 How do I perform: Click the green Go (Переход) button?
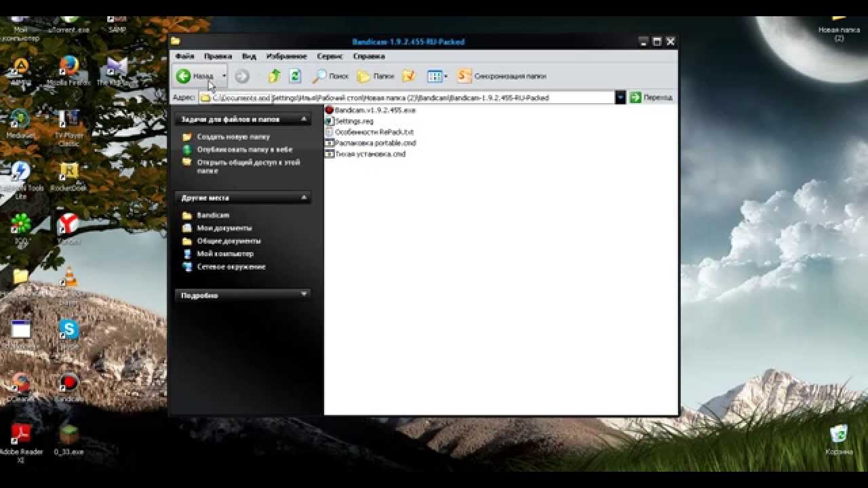[x=651, y=98]
